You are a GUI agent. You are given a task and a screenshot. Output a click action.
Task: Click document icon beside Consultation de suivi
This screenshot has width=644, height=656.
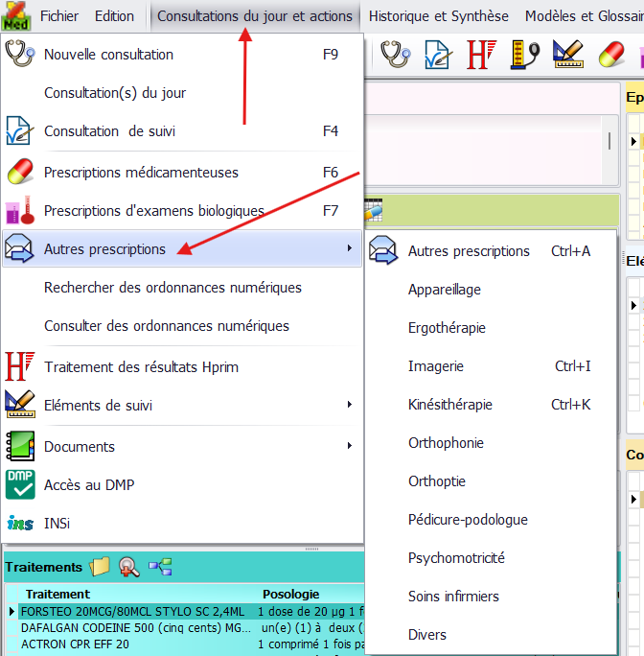point(19,131)
